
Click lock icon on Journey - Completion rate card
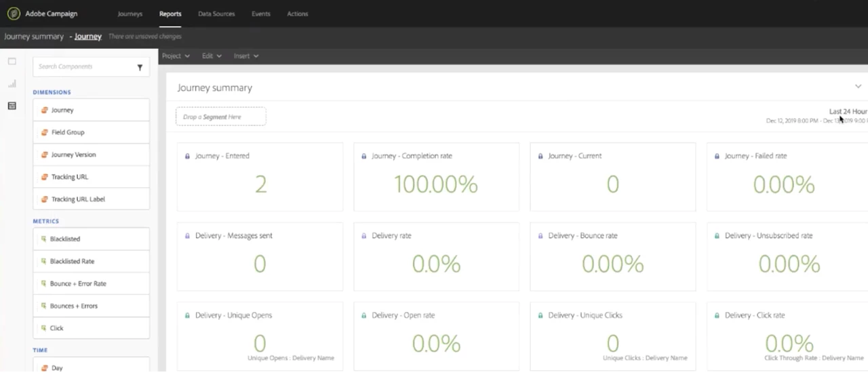[x=364, y=156]
